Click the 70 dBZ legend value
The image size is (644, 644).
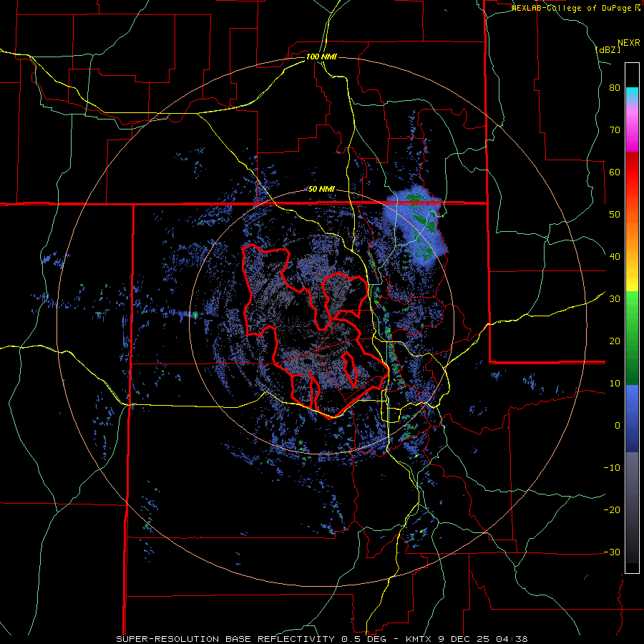pyautogui.click(x=615, y=130)
